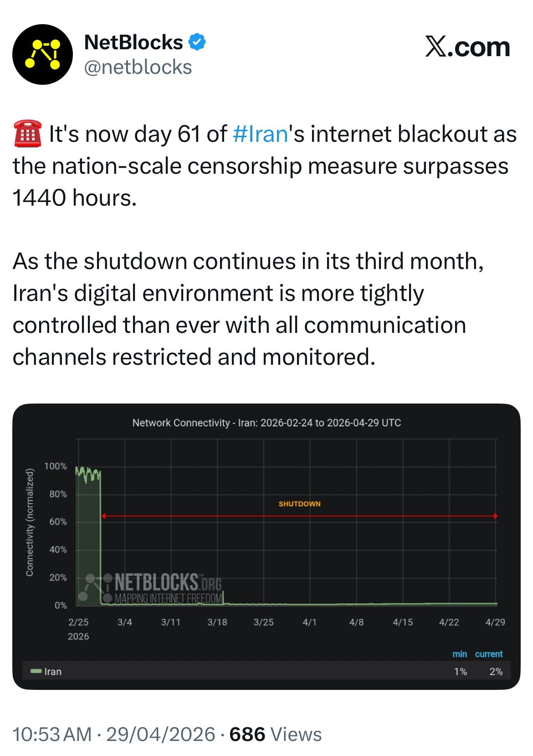533x756 pixels.
Task: Click the right arrowhead of the red shutdown line
Action: pyautogui.click(x=495, y=516)
